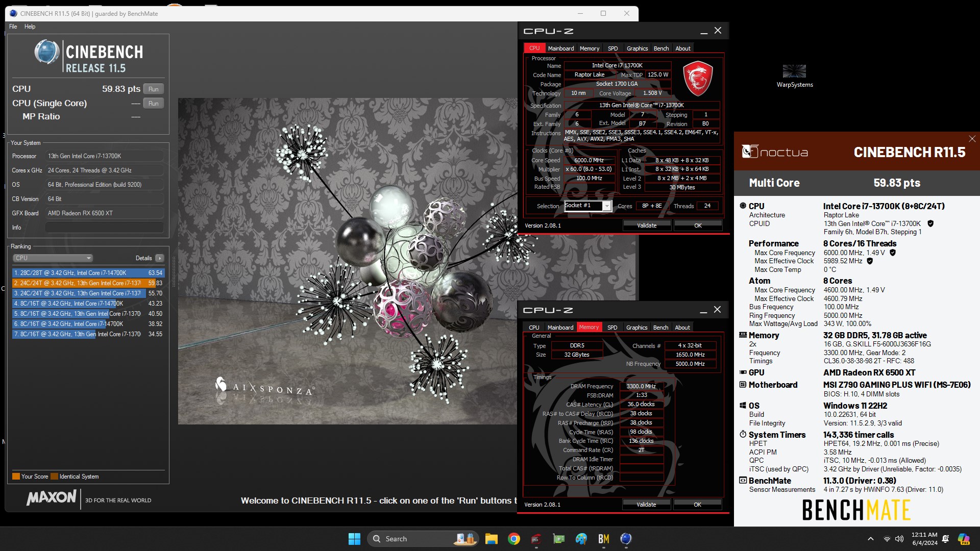Click verified shield beside 6000.00 MHz frequency
The image size is (980, 551).
[x=893, y=253]
